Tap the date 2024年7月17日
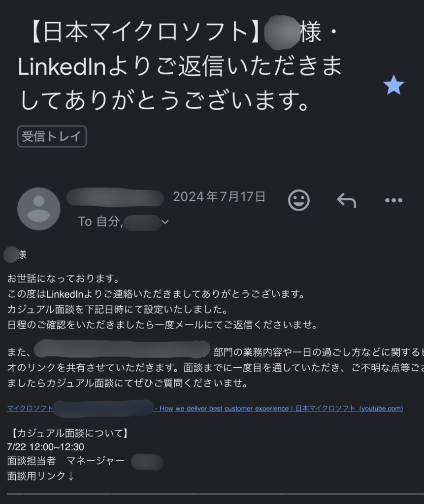This screenshot has width=424, height=504. coord(219,197)
